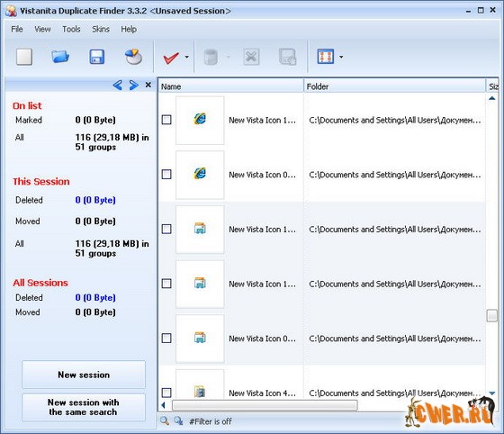Check the box for New Vista Icon 4...
This screenshot has width=504, height=434.
tap(166, 393)
